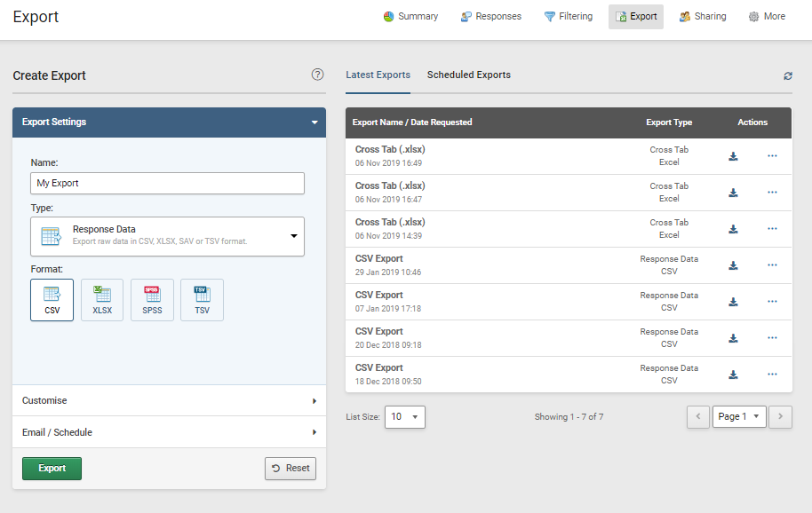Image resolution: width=812 pixels, height=513 pixels.
Task: Expand the Email / Schedule section
Action: point(167,432)
